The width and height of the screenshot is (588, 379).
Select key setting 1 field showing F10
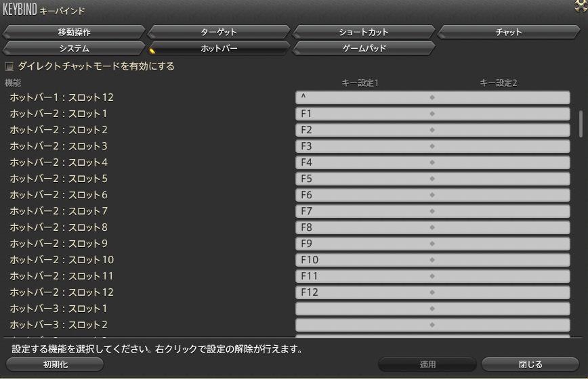point(364,260)
